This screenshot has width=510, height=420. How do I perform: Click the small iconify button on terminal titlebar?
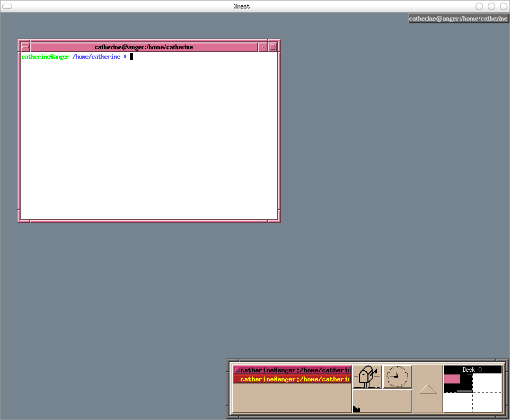click(262, 47)
